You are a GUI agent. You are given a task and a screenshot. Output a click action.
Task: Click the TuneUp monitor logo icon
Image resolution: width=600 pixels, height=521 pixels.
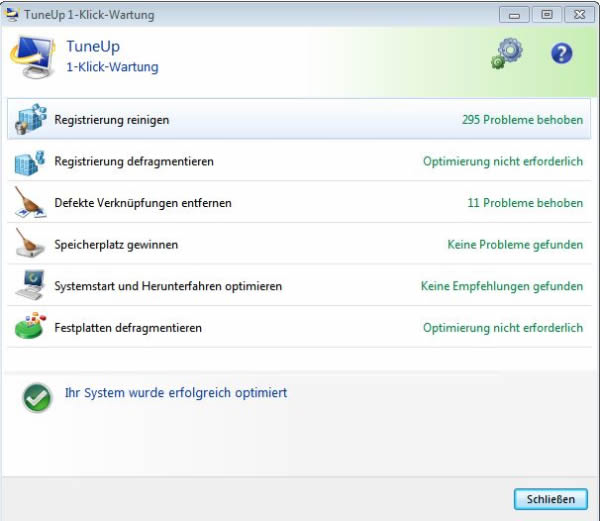[x=33, y=57]
